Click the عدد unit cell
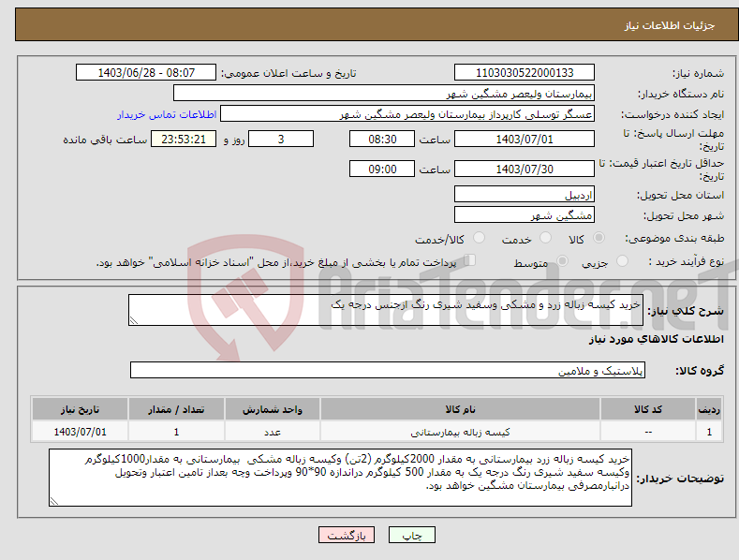Viewport: 739px width, 560px height. [273, 432]
